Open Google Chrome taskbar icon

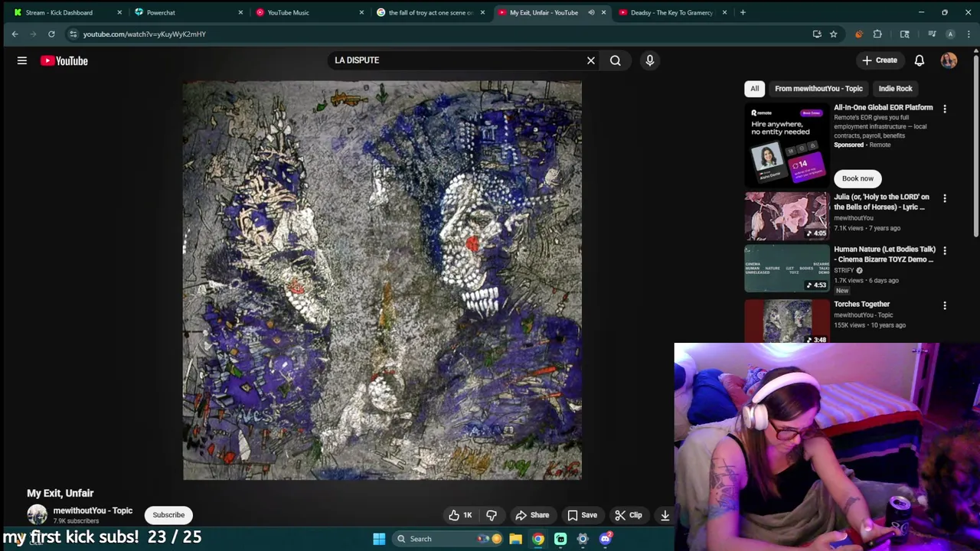538,539
